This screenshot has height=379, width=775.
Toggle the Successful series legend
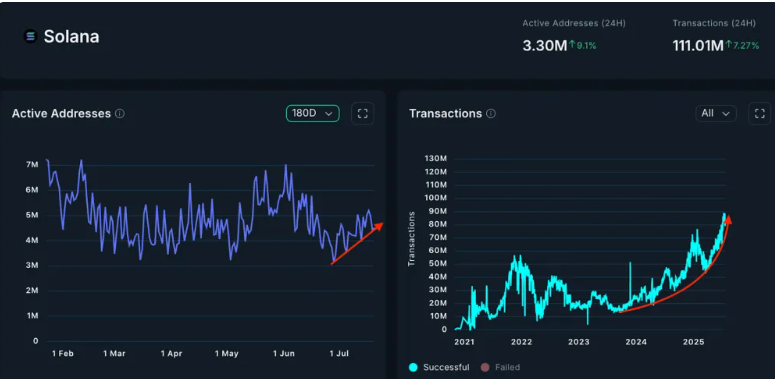439,367
